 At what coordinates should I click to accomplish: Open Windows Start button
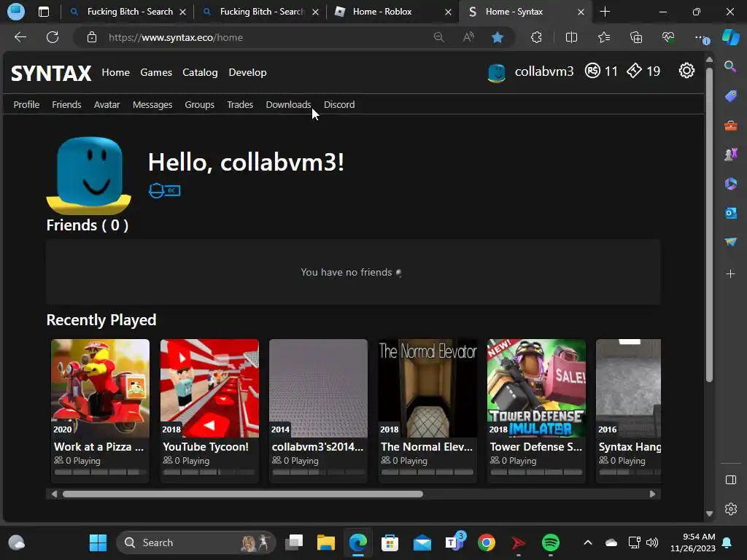[x=98, y=542]
